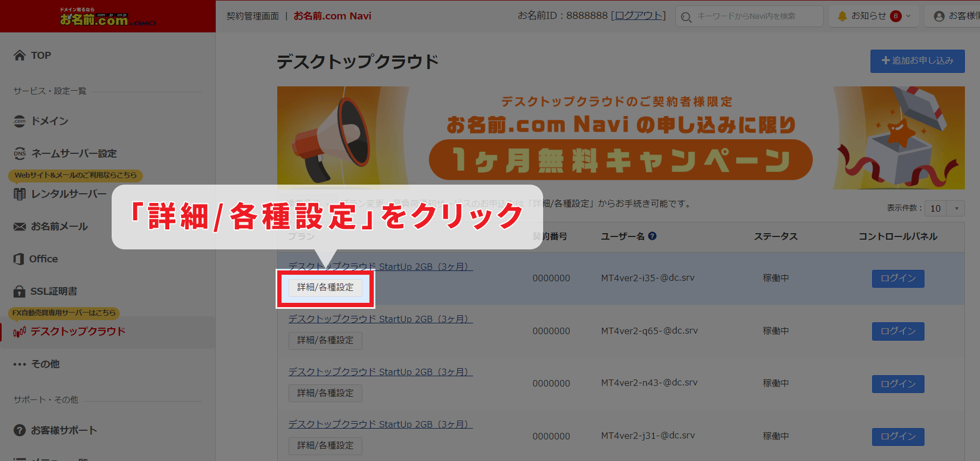The image size is (980, 461).
Task: Open plan link in MT4ver2-j31 row
Action: tap(380, 424)
